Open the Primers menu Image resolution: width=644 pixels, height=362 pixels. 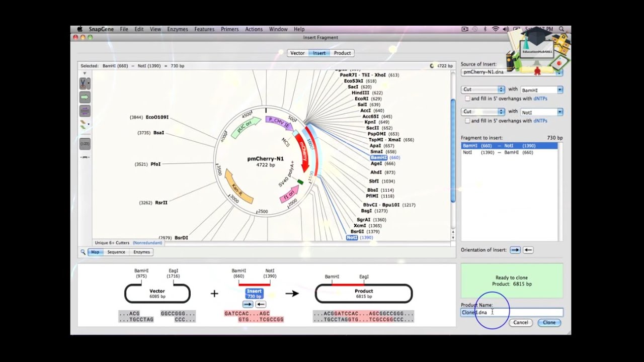point(229,29)
